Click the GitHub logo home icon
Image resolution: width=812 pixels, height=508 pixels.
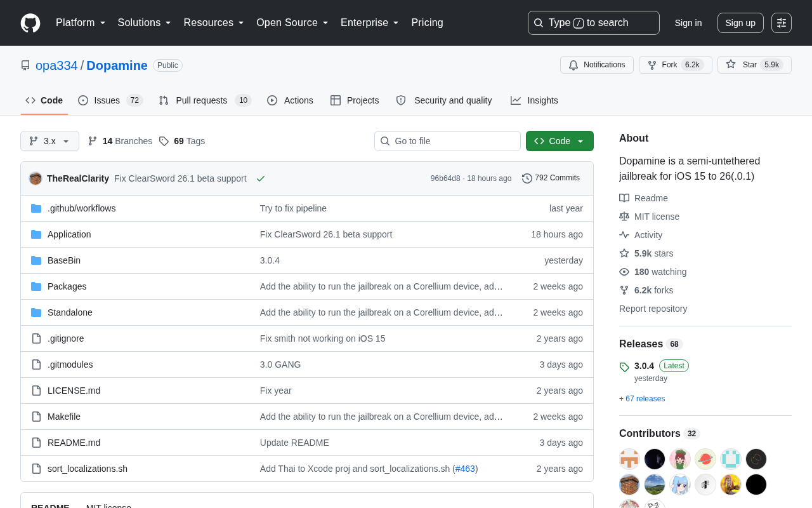tap(30, 23)
